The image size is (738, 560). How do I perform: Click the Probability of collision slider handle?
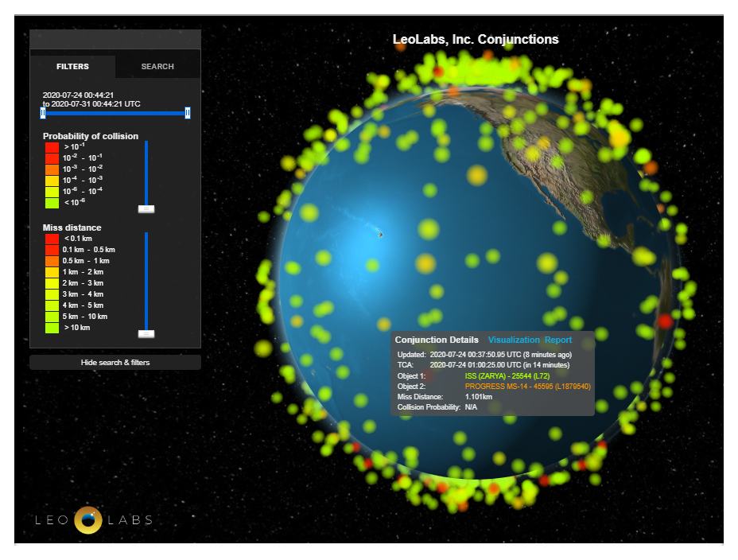click(x=146, y=209)
